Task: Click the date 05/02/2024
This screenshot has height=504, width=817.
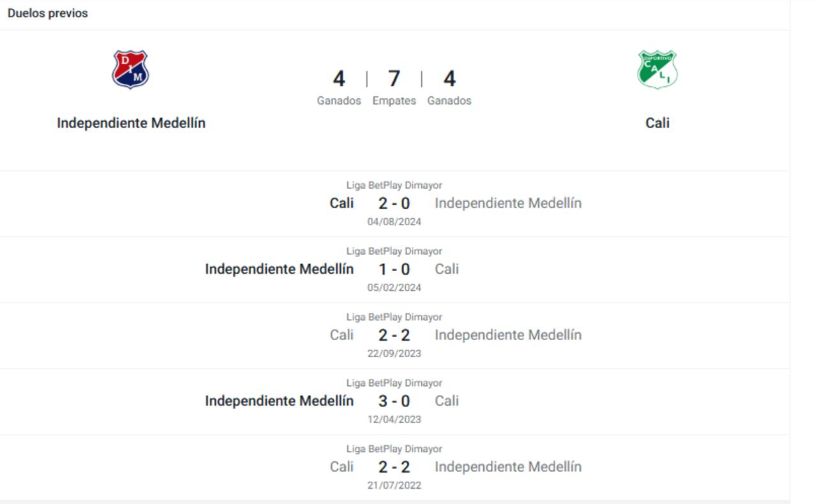Action: [394, 287]
